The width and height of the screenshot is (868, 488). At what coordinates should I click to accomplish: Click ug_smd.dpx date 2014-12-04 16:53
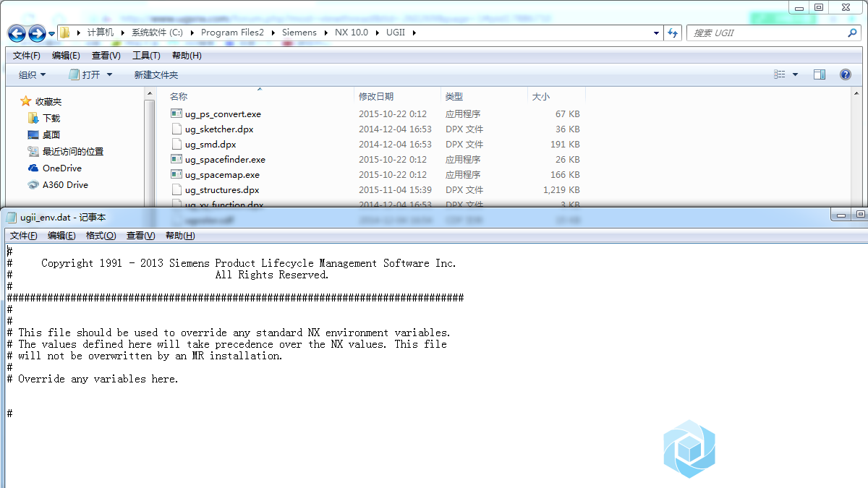pos(395,144)
